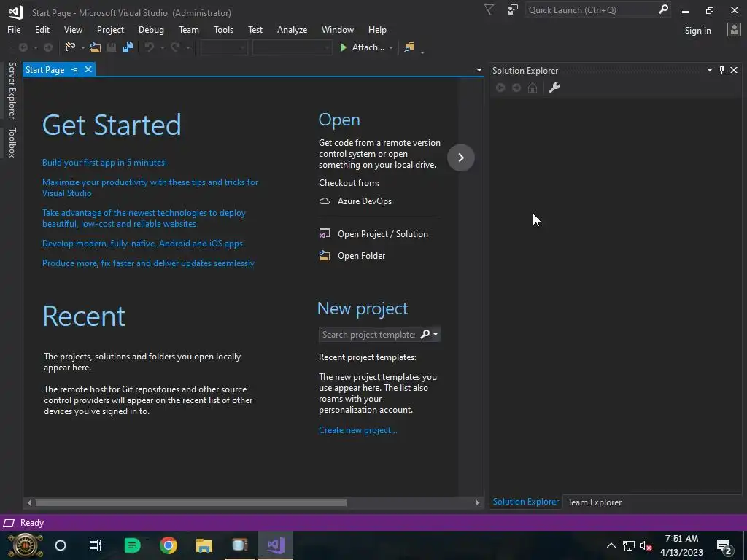This screenshot has height=560, width=747.
Task: Click Build your first app in 5 minutes link
Action: [x=104, y=163]
